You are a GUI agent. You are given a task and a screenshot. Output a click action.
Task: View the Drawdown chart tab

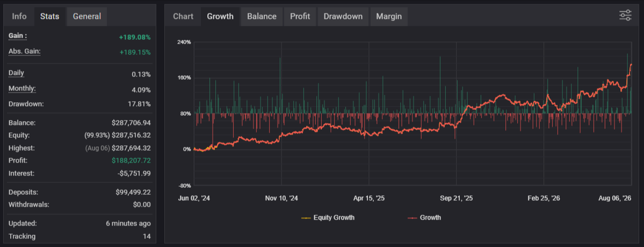click(343, 17)
